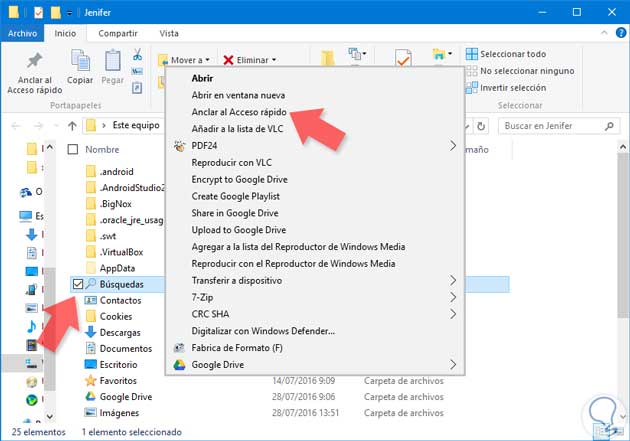Select Digitalizar con Windows Defender

pos(262,330)
